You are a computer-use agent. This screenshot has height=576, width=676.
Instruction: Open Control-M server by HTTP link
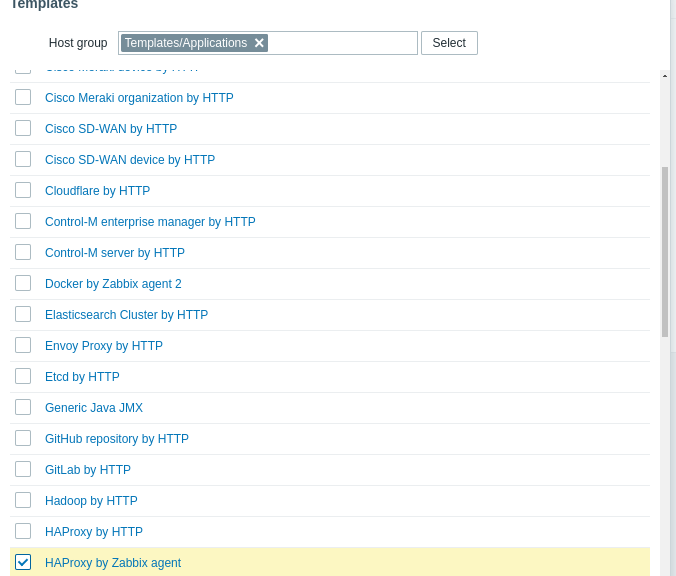point(115,253)
